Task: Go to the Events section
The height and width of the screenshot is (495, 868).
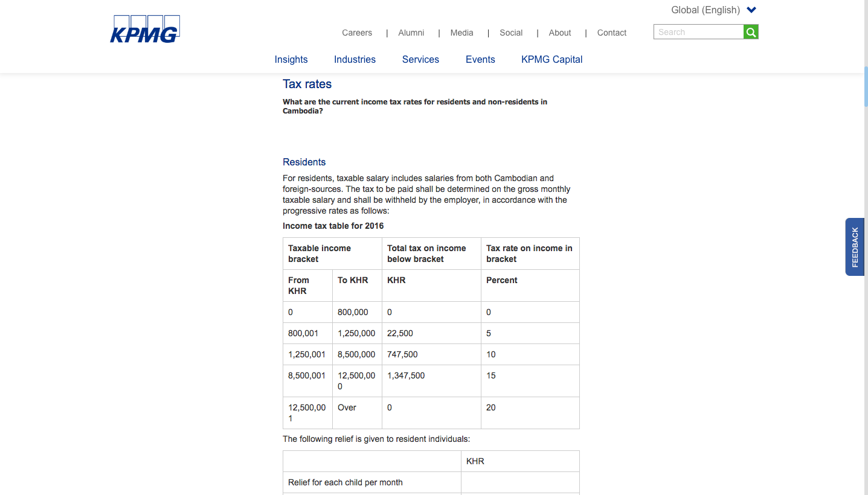Action: pos(480,59)
